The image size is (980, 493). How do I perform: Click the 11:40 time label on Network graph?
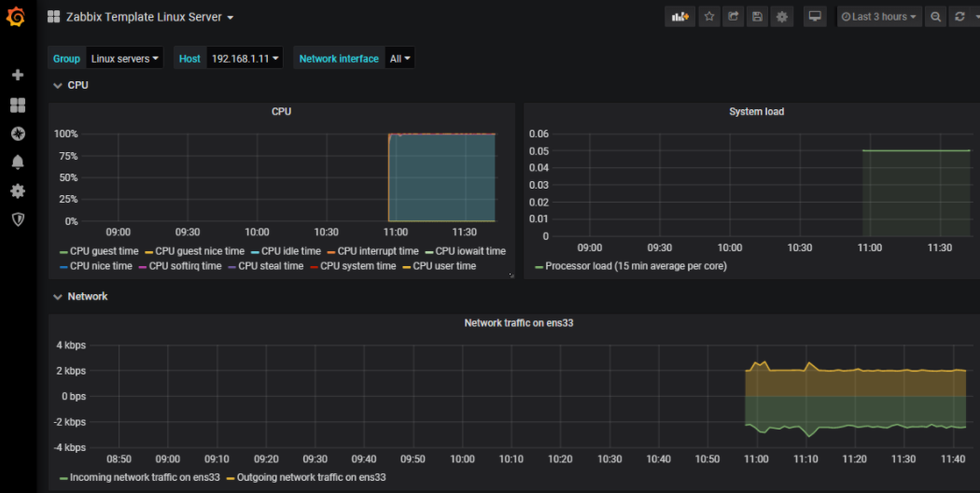tap(953, 459)
